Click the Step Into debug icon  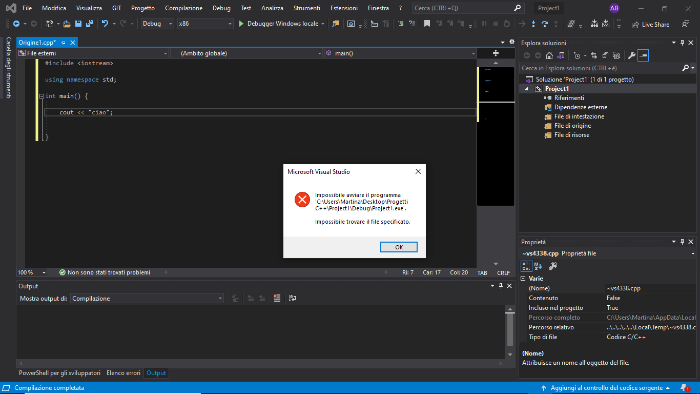click(x=533, y=24)
